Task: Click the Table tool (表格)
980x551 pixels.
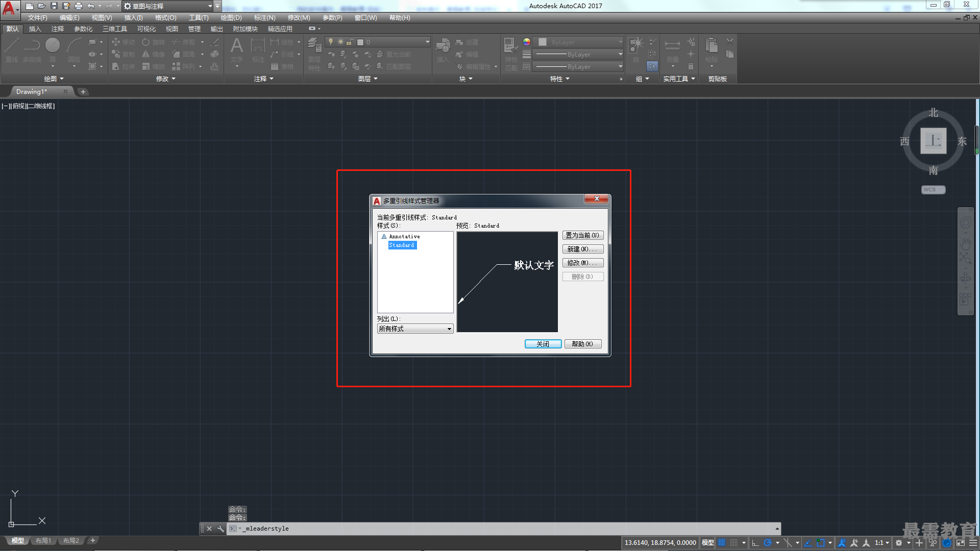Action: (282, 66)
